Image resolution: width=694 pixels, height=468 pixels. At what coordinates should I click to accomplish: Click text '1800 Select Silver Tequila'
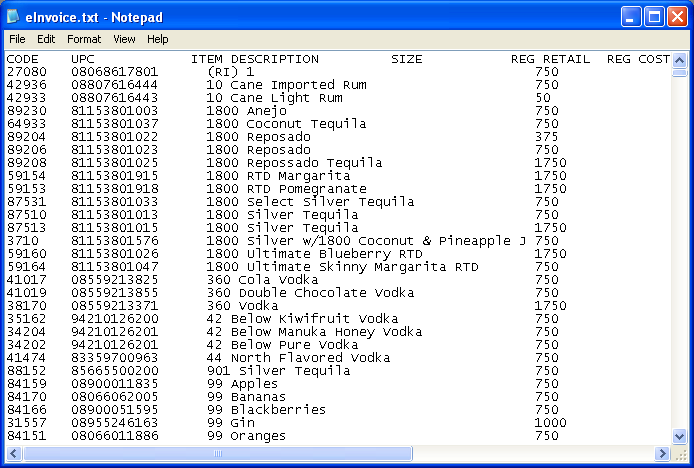pyautogui.click(x=310, y=201)
